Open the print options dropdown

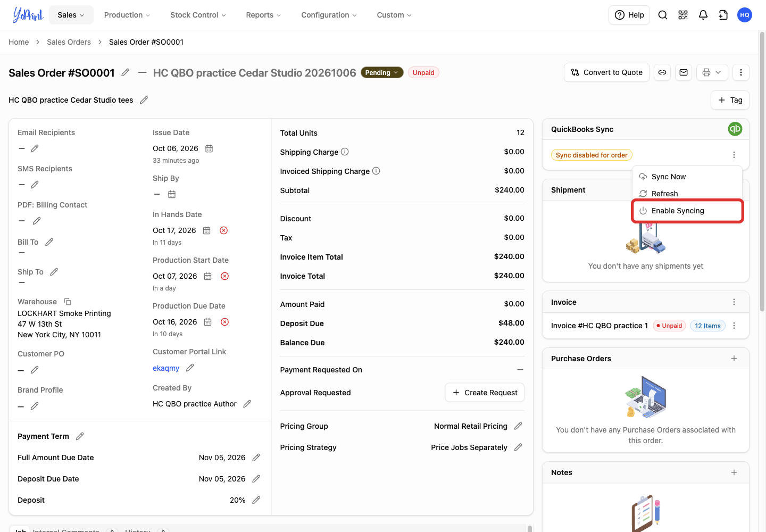[x=712, y=72]
